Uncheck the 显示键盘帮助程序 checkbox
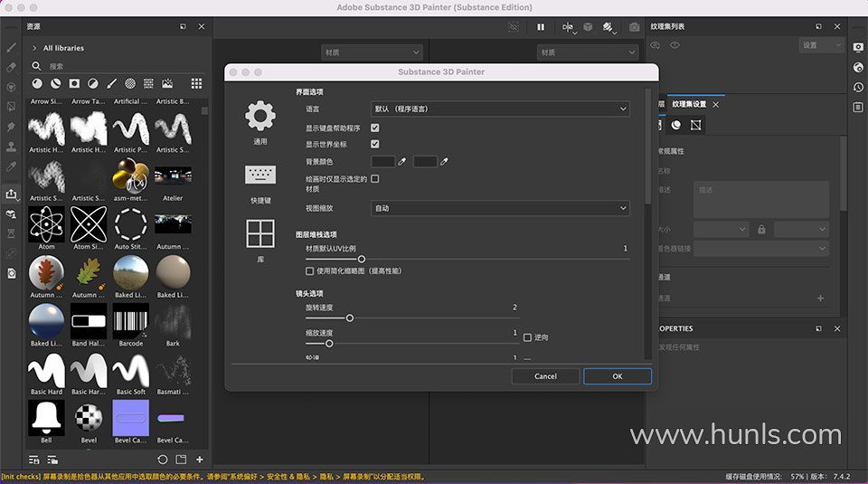The image size is (868, 484). tap(374, 128)
